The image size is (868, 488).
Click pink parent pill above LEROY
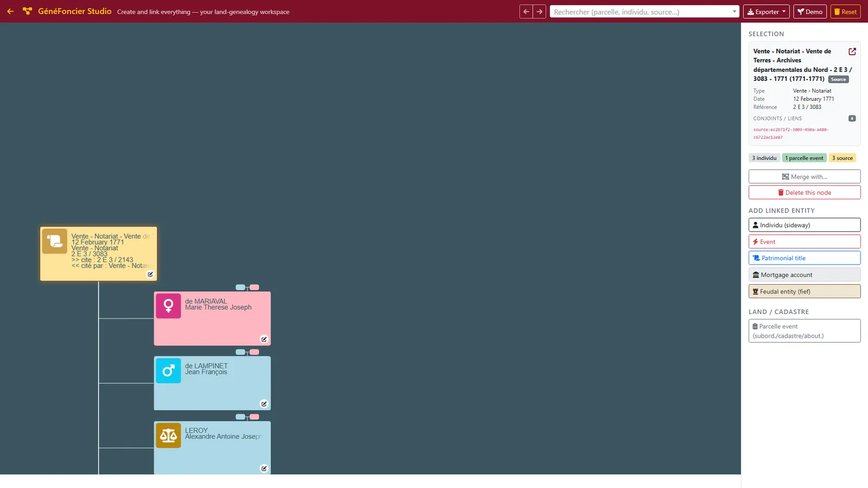click(254, 417)
